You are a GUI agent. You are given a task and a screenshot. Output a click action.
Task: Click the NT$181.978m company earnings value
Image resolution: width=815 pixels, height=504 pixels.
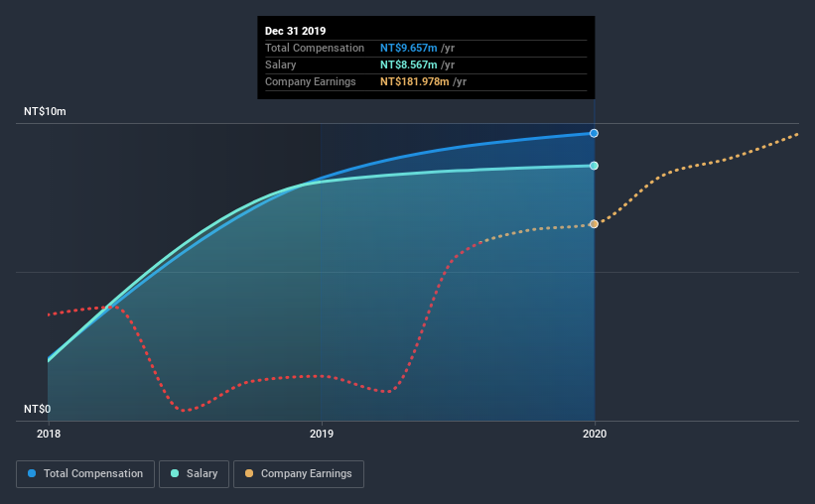point(414,81)
